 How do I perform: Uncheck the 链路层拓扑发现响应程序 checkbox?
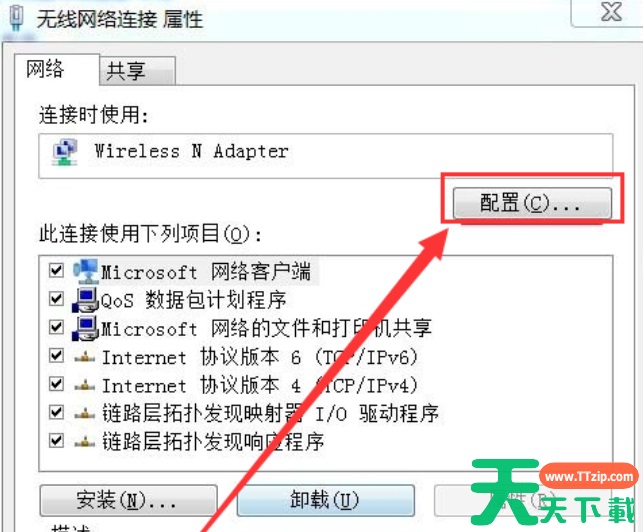[56, 441]
